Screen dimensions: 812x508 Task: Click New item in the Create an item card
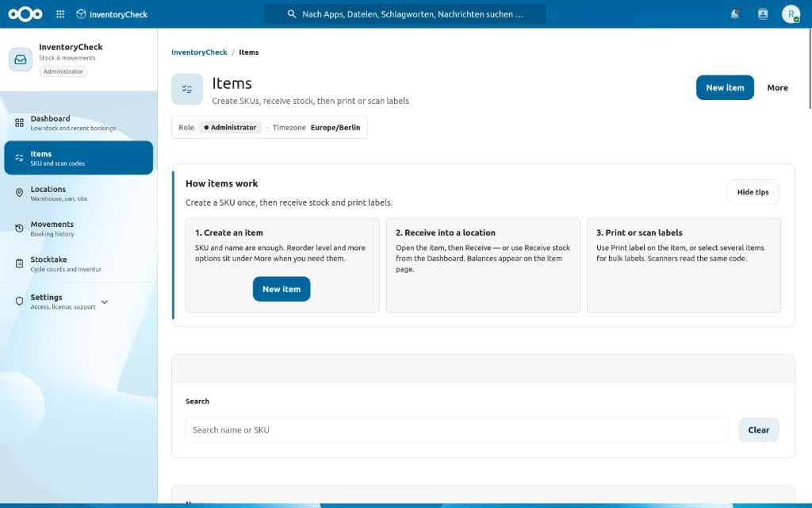pos(282,289)
